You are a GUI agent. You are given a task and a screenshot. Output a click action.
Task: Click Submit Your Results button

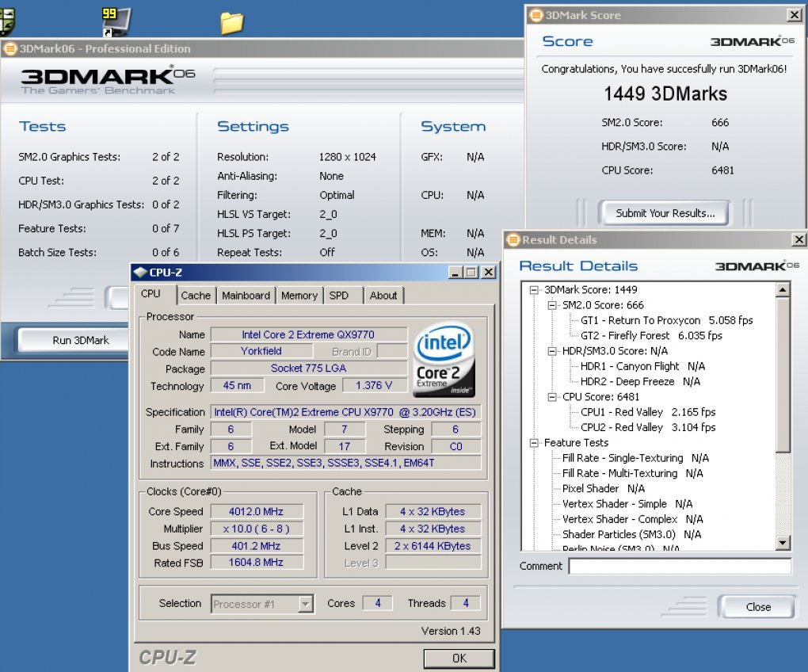665,213
